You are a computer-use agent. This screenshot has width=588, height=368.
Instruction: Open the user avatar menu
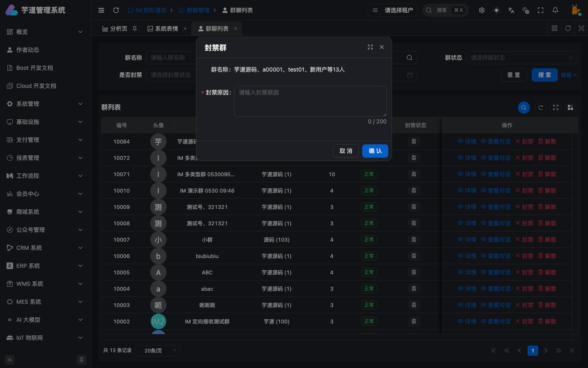click(576, 10)
